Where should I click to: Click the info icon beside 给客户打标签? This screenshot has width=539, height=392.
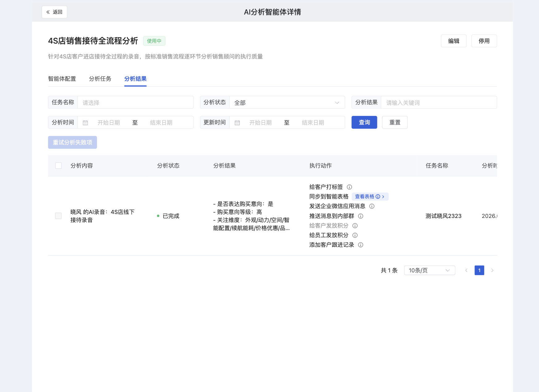point(349,187)
